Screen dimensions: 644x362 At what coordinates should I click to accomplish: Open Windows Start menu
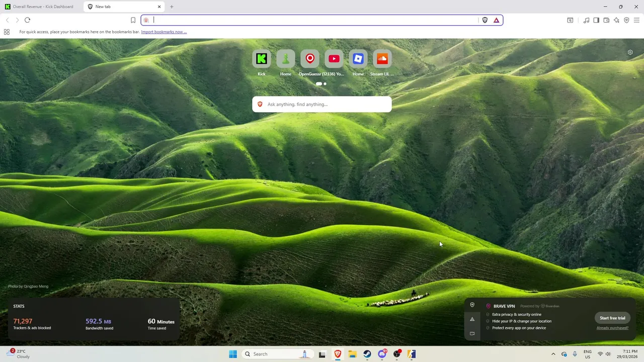(233, 354)
